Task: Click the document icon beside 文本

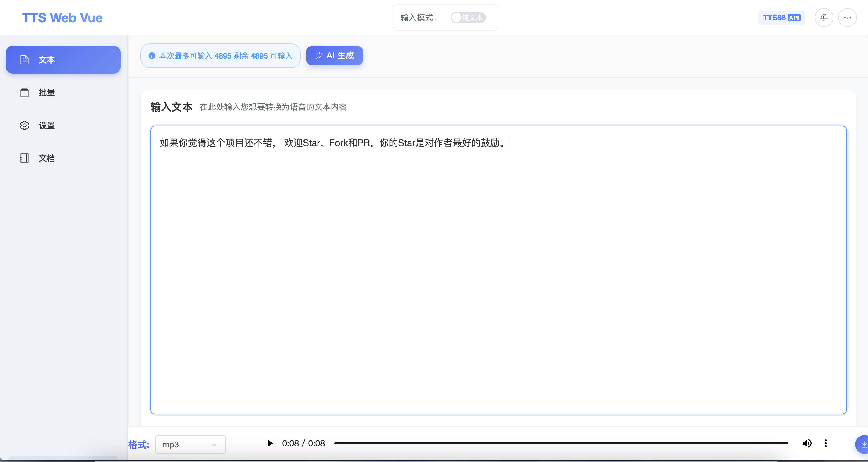Action: click(24, 60)
